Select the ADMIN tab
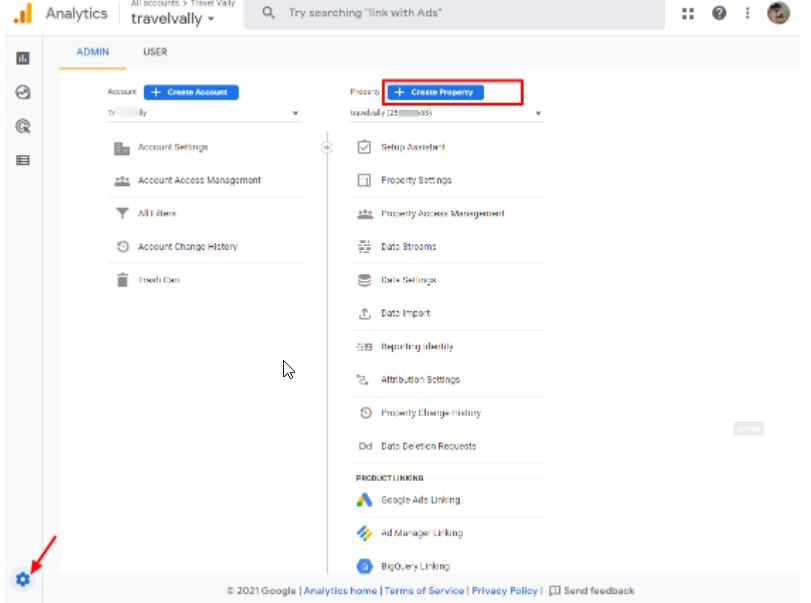Image resolution: width=811 pixels, height=603 pixels. click(x=93, y=52)
